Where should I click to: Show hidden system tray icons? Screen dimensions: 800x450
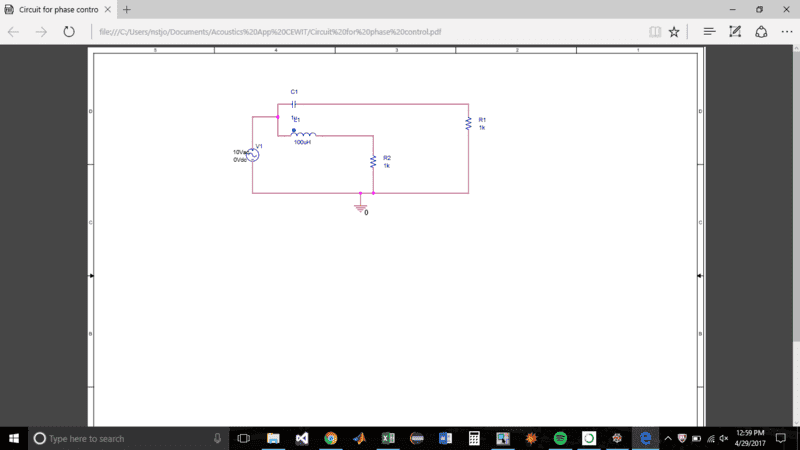tap(667, 438)
